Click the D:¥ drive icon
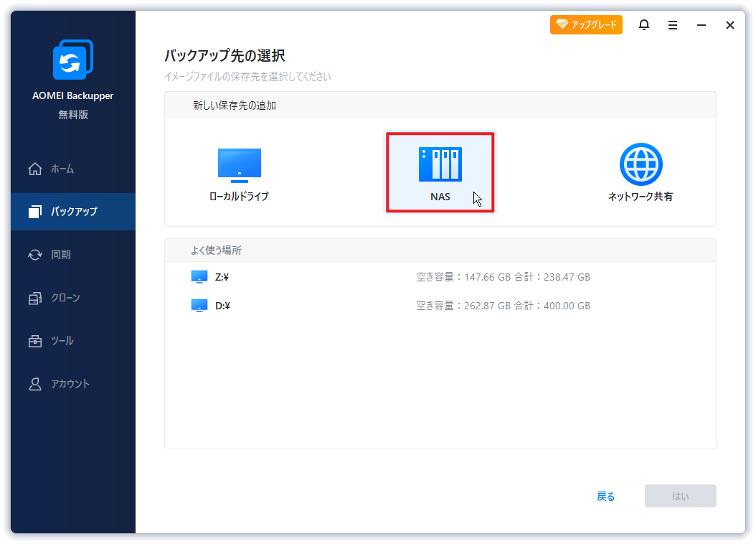The width and height of the screenshot is (756, 544). point(199,306)
